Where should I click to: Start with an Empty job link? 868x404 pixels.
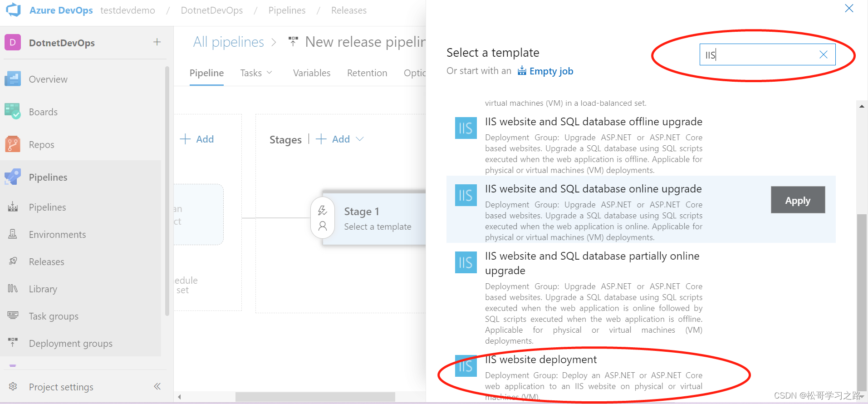coord(551,71)
